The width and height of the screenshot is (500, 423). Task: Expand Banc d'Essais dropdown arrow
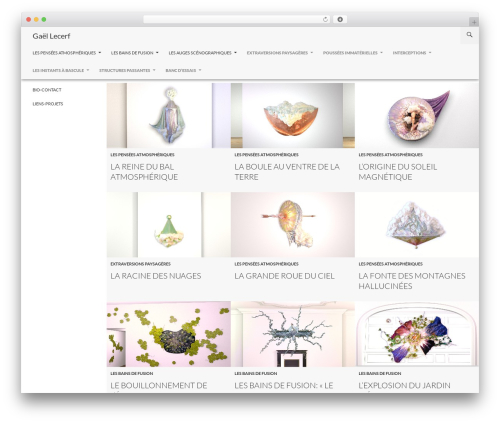200,70
